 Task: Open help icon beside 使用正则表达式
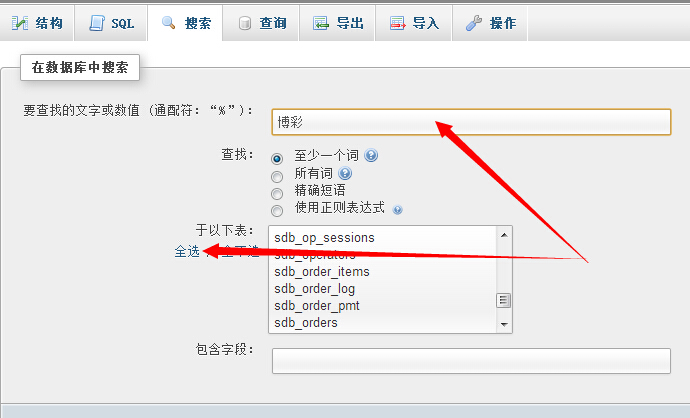point(397,210)
